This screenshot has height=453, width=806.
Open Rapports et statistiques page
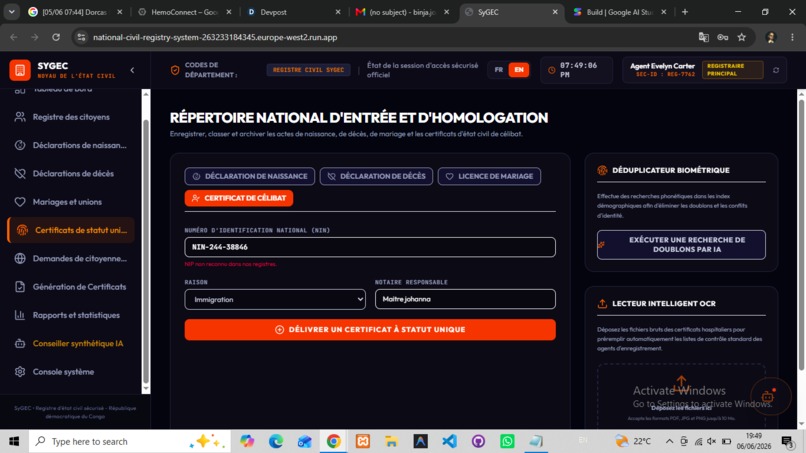pyautogui.click(x=71, y=315)
